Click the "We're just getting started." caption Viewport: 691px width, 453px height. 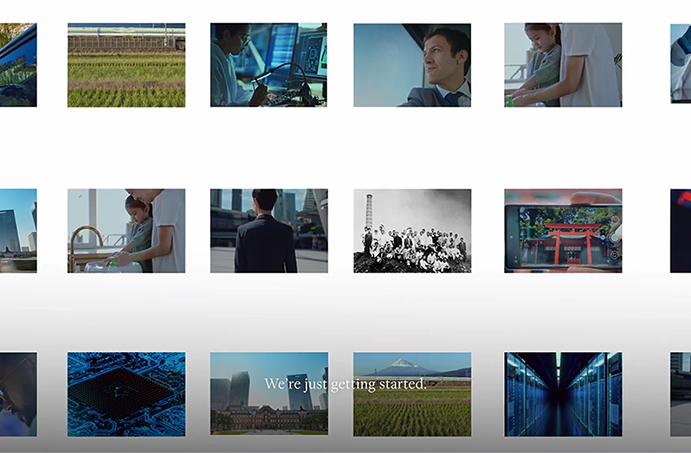(346, 384)
